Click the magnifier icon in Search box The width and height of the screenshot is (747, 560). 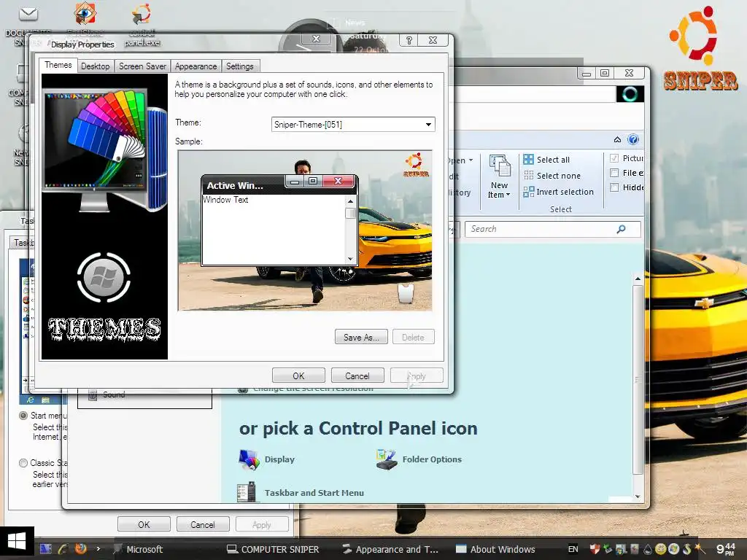click(621, 229)
